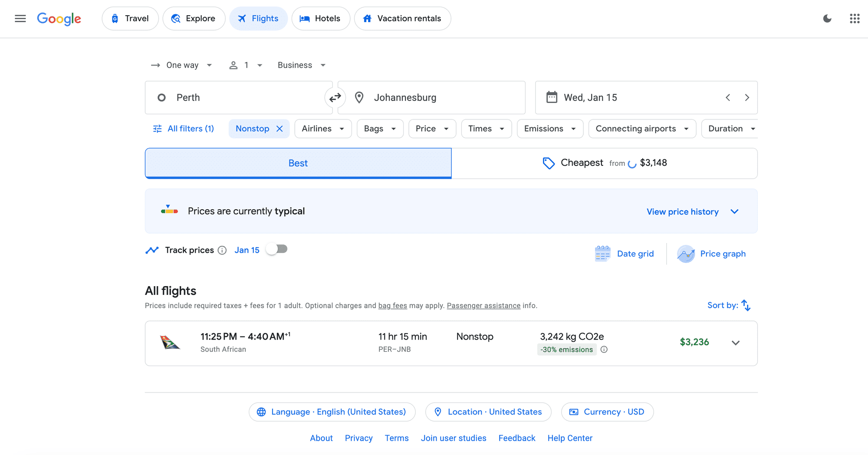Remove the Nonstop filter

(279, 129)
